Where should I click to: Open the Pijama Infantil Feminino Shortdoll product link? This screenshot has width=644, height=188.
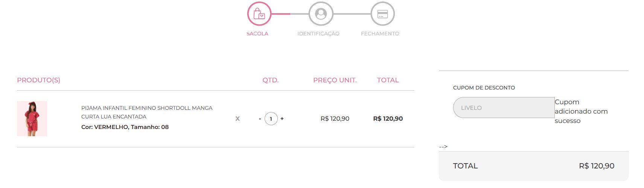147,112
